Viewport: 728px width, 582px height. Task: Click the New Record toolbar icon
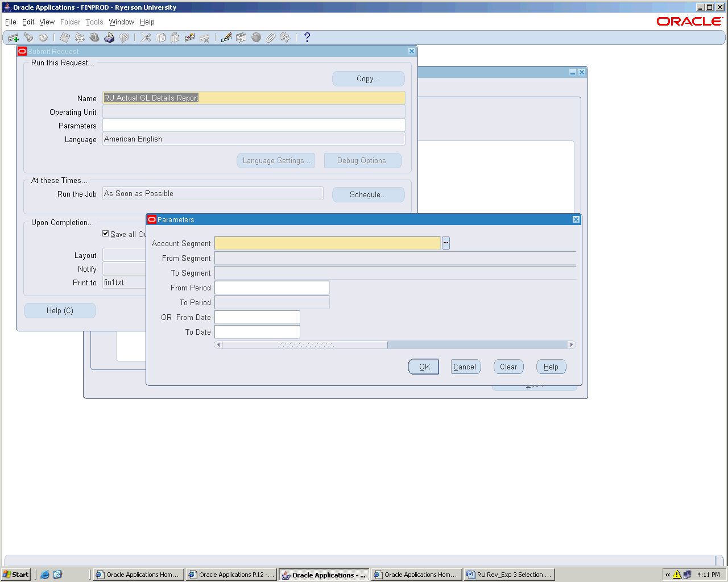coord(14,38)
